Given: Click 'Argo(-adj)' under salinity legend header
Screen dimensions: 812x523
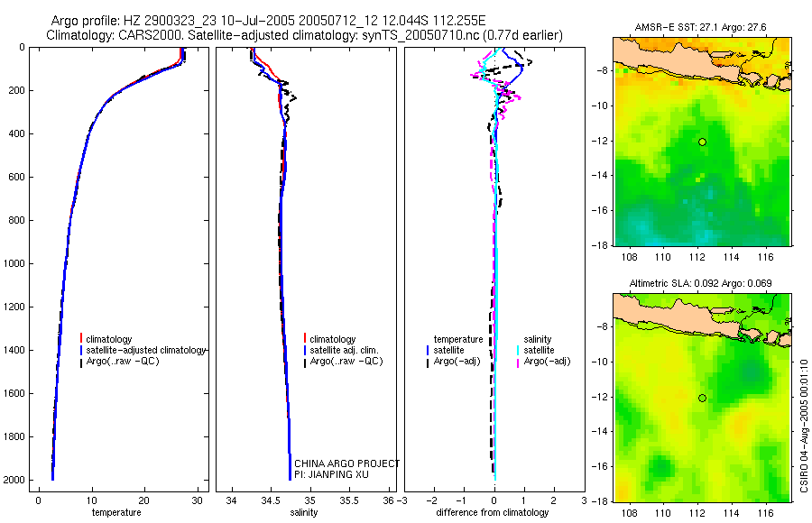Looking at the screenshot, I should pyautogui.click(x=547, y=361).
